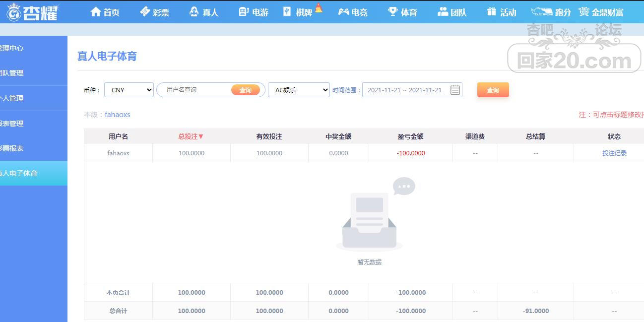
Task: Click the orange 查询 button after date range
Action: point(493,90)
